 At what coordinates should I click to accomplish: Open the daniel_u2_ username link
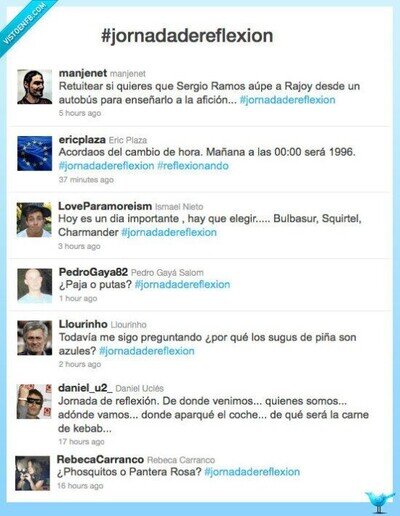pos(85,388)
